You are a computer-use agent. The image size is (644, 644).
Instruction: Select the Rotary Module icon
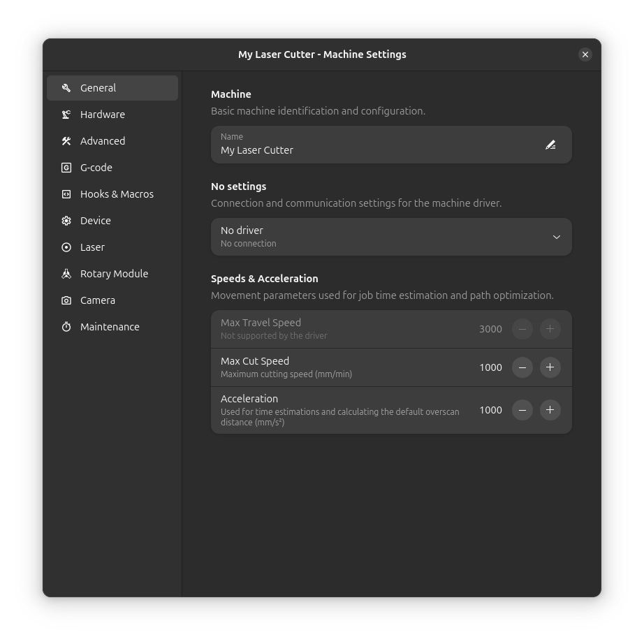point(66,273)
